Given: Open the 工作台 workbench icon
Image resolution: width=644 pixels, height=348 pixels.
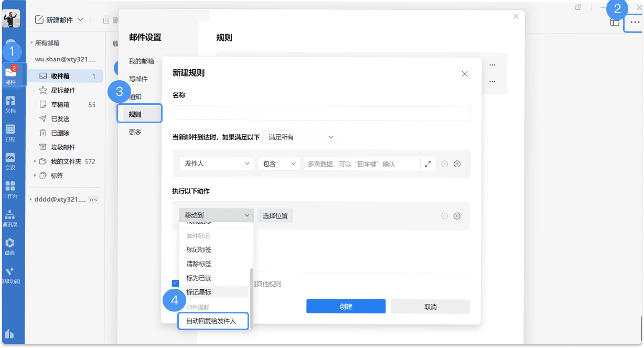Looking at the screenshot, I should coord(10,189).
